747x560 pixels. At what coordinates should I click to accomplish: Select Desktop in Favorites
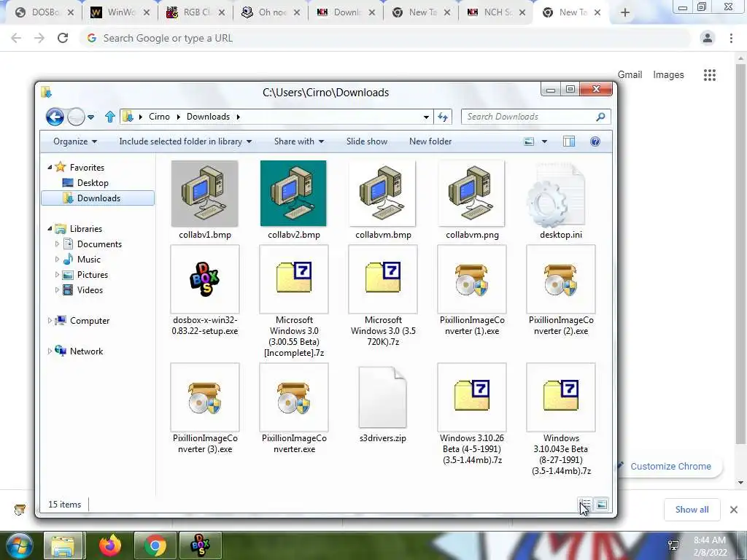86,183
